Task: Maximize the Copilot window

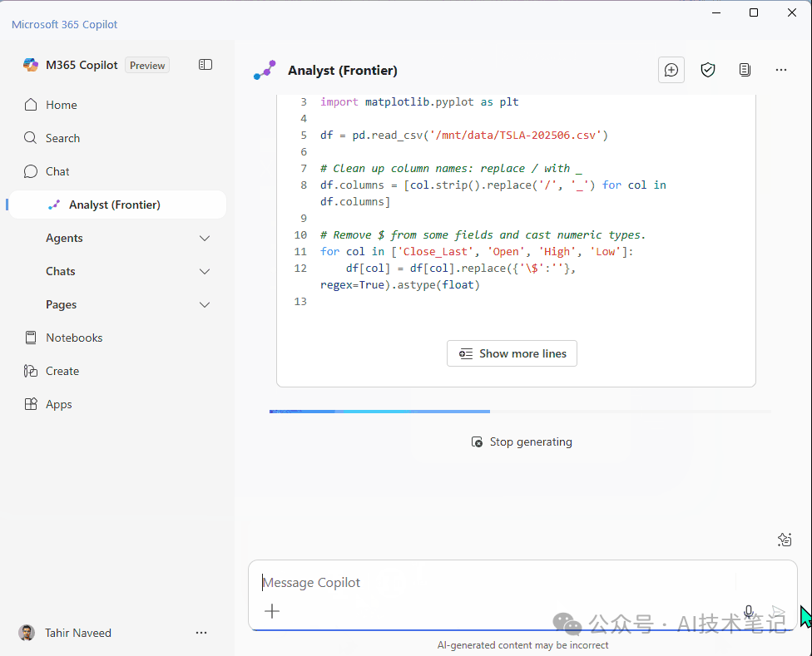Action: (x=754, y=12)
